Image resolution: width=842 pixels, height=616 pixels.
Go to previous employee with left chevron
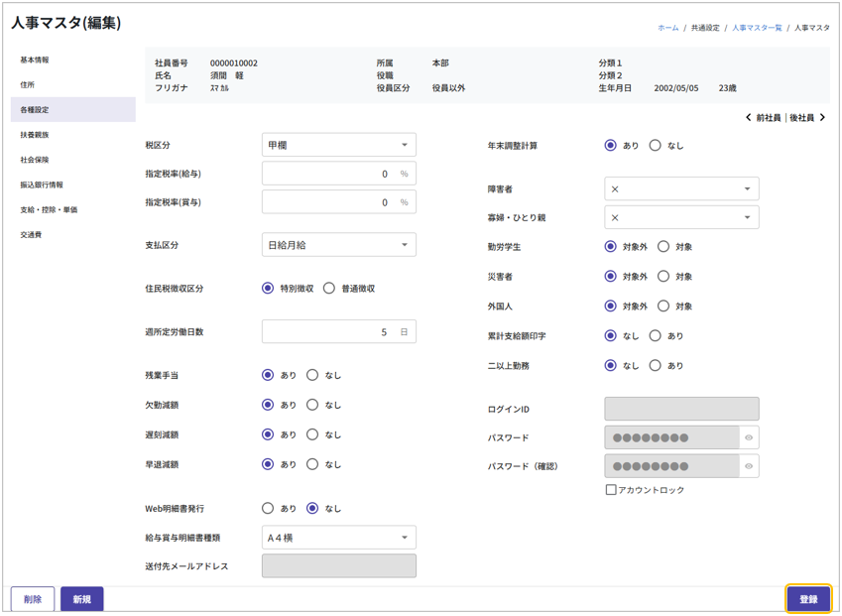tap(749, 118)
